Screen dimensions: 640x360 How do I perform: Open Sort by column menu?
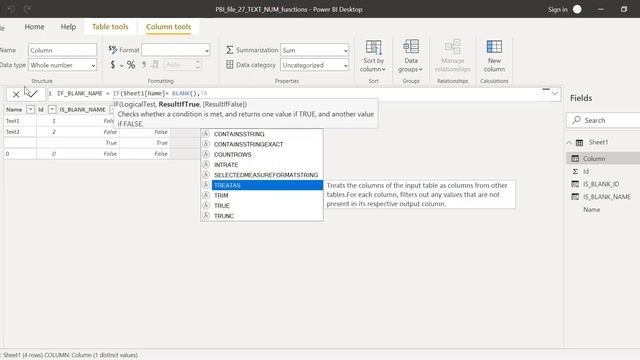coord(373,56)
